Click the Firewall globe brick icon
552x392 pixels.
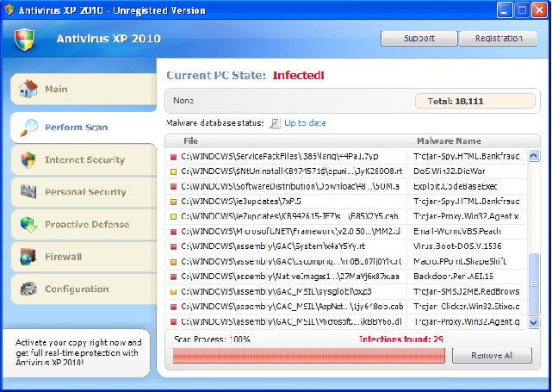coord(28,257)
